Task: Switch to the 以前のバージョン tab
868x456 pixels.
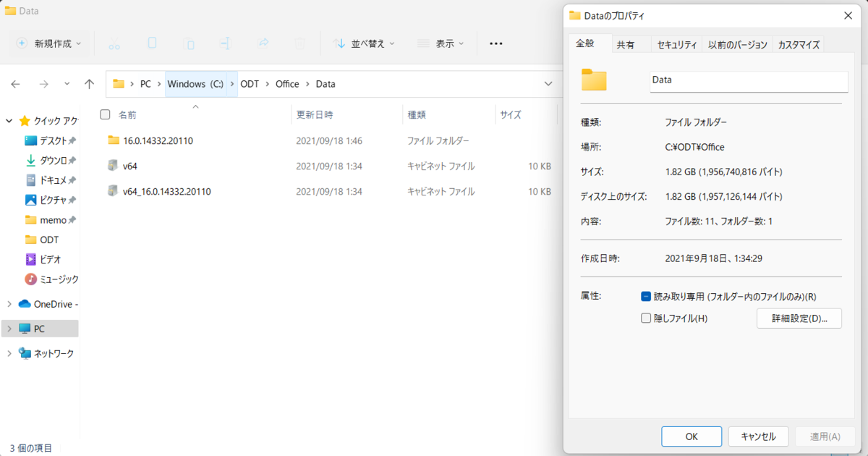Action: 737,45
